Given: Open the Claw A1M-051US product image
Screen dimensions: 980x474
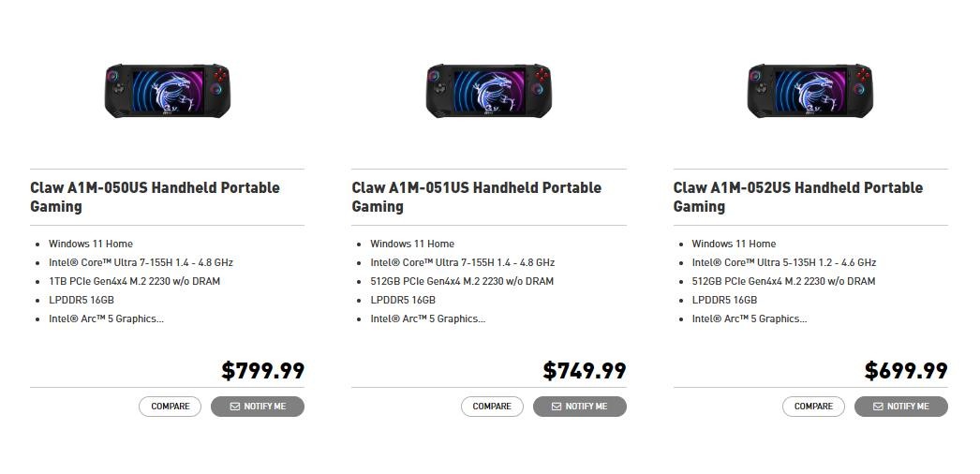Looking at the screenshot, I should pyautogui.click(x=489, y=91).
